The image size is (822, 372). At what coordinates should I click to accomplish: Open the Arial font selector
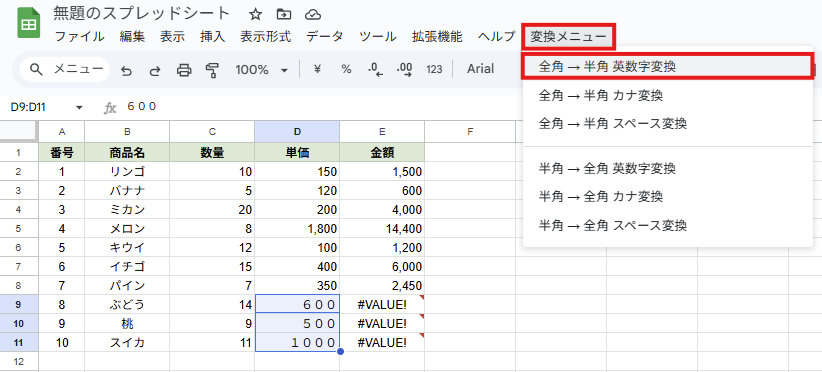click(481, 69)
